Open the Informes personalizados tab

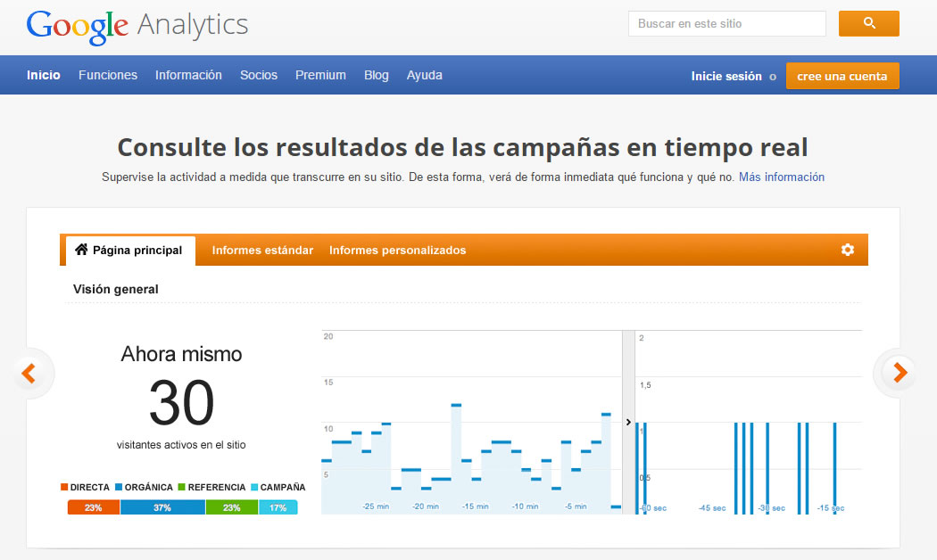click(397, 251)
